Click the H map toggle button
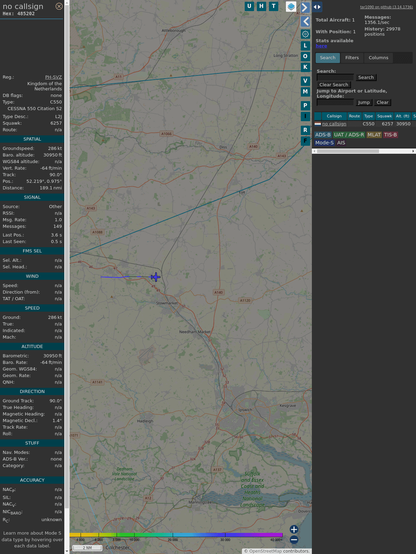Viewport: 416px width, 554px height. click(x=262, y=6)
